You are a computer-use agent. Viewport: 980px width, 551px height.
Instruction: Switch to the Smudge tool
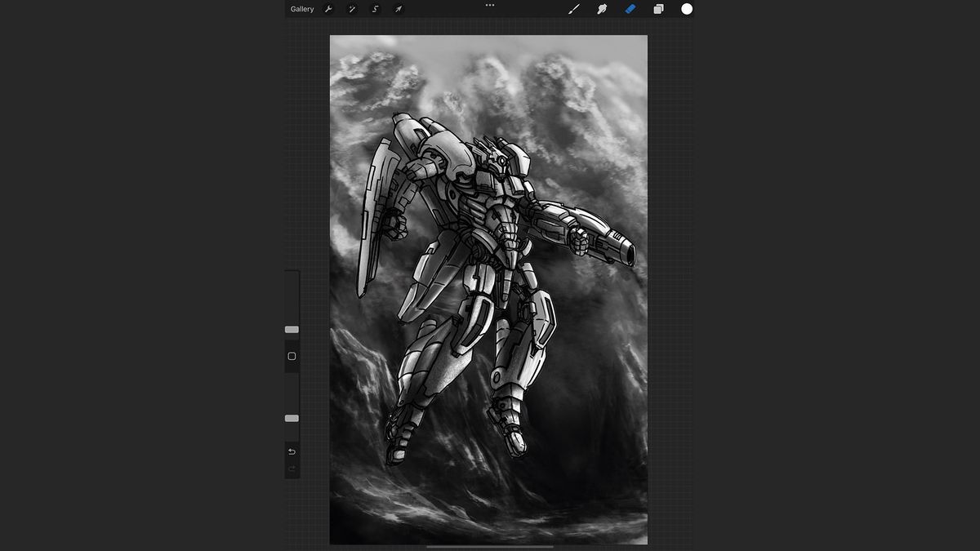[603, 9]
